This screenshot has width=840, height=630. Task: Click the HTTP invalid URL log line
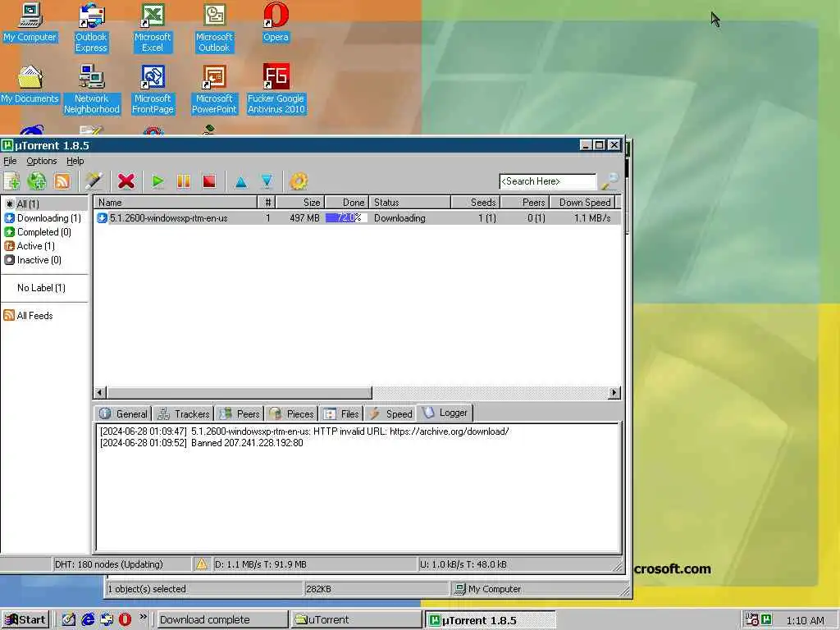304,431
